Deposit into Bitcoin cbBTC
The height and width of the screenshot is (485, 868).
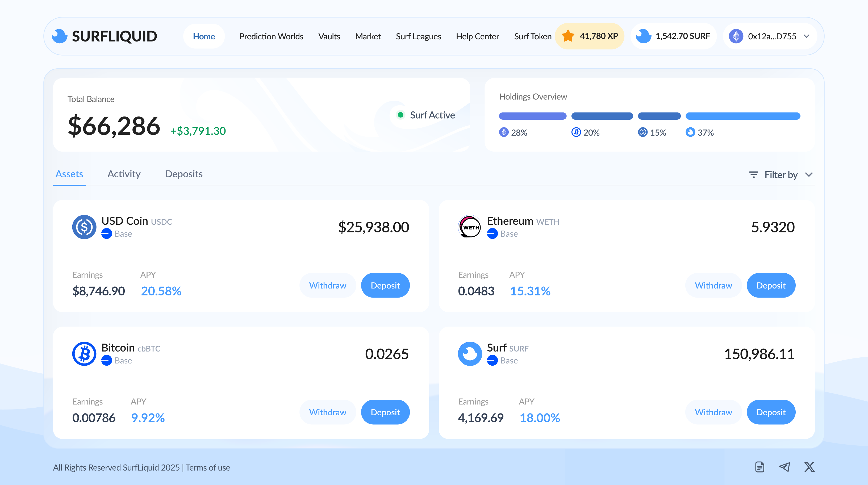[x=385, y=412]
